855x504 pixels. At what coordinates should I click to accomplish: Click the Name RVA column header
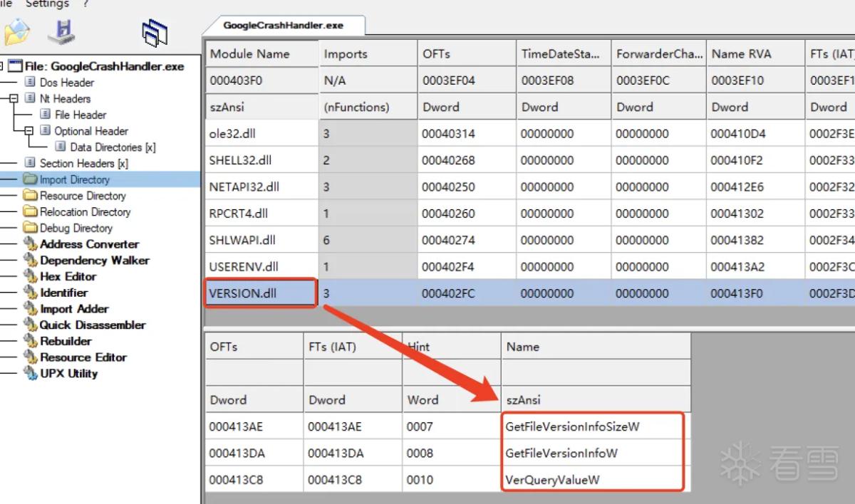(756, 54)
